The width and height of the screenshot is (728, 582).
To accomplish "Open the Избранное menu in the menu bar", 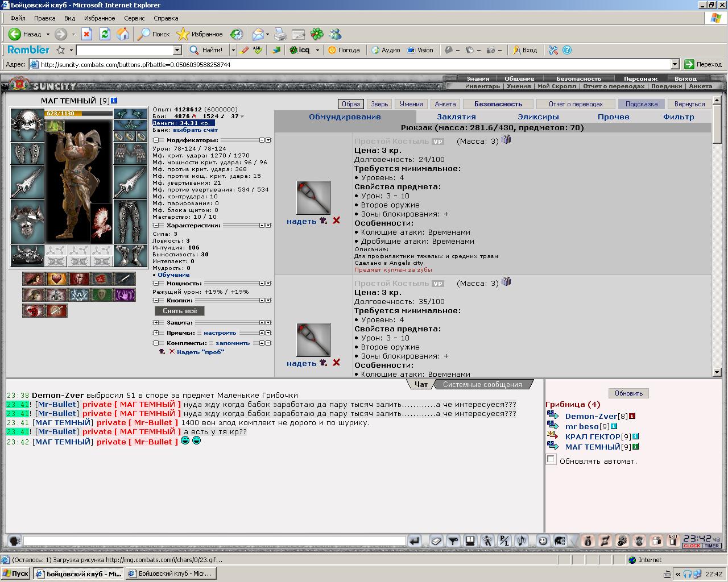I will [x=100, y=18].
